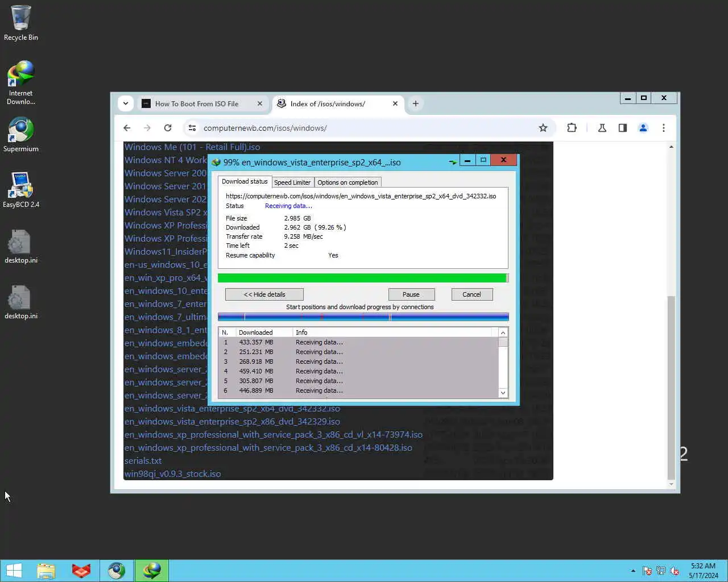Click the muted volume tray icon
The width and height of the screenshot is (728, 582).
(x=675, y=571)
